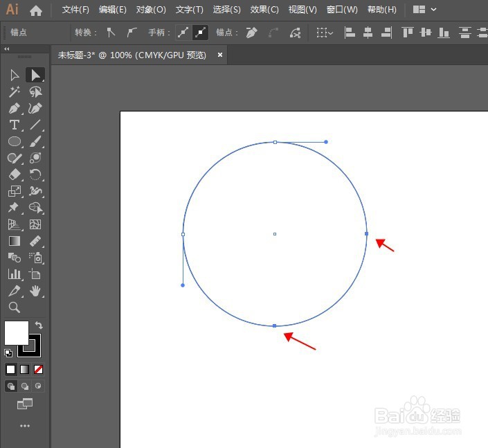Image resolution: width=488 pixels, height=448 pixels.
Task: Close the 未标题-3 document tab
Action: click(220, 55)
